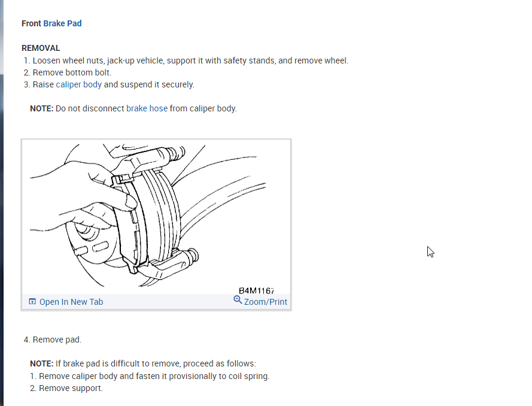
Task: Click step 4 Remove pad text
Action: (x=53, y=340)
